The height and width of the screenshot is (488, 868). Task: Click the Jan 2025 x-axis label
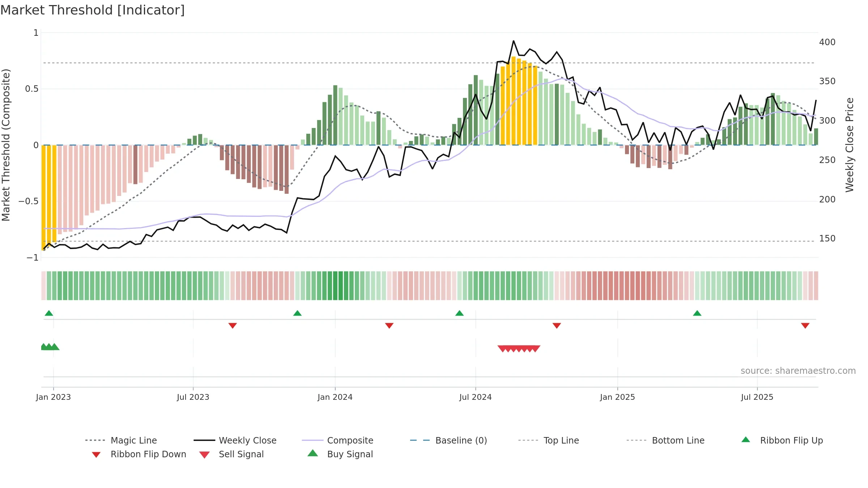618,397
